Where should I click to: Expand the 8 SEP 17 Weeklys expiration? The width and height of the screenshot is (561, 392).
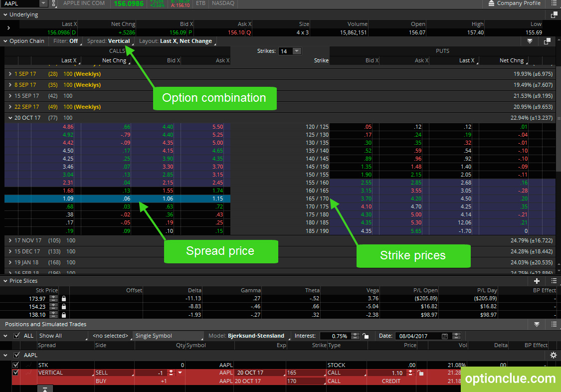10,85
